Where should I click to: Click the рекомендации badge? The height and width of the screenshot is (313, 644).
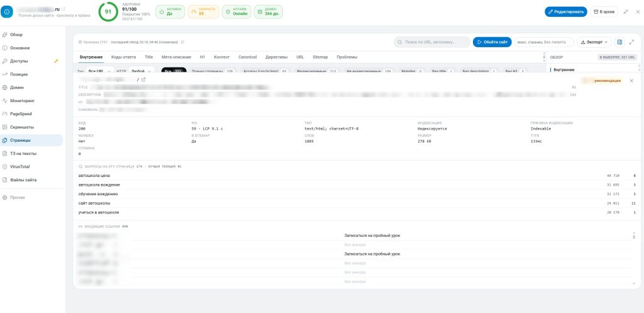click(x=602, y=81)
